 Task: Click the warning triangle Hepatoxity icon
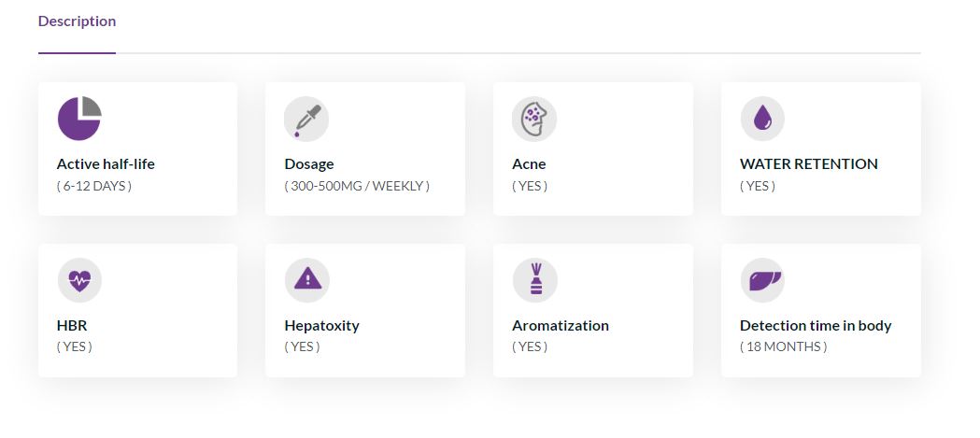click(306, 280)
